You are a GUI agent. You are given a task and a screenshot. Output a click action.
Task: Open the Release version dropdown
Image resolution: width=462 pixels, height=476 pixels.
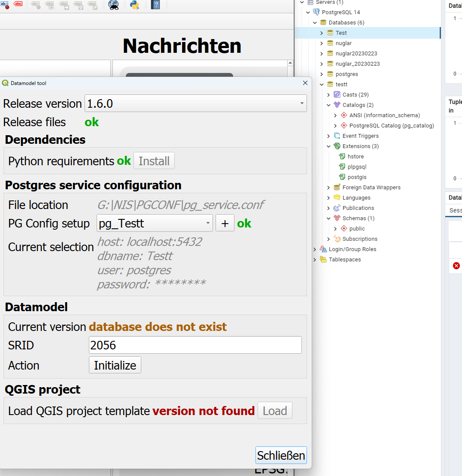(301, 103)
